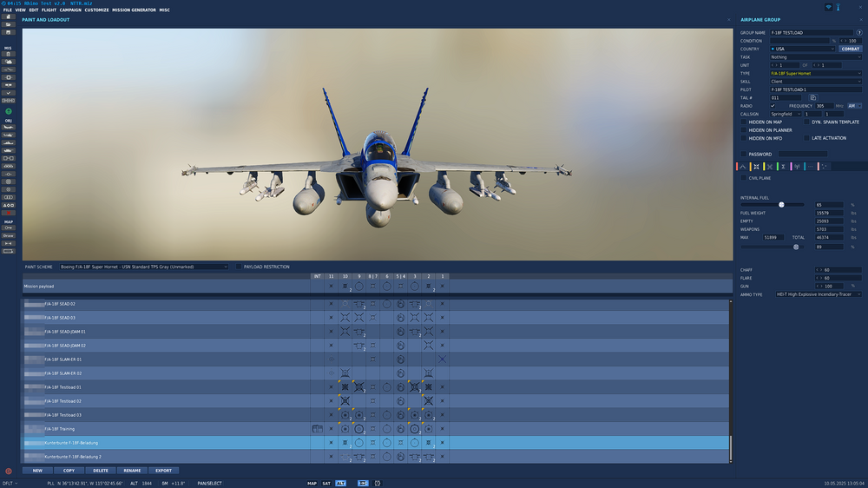Click the DELETE payload button

pyautogui.click(x=100, y=471)
